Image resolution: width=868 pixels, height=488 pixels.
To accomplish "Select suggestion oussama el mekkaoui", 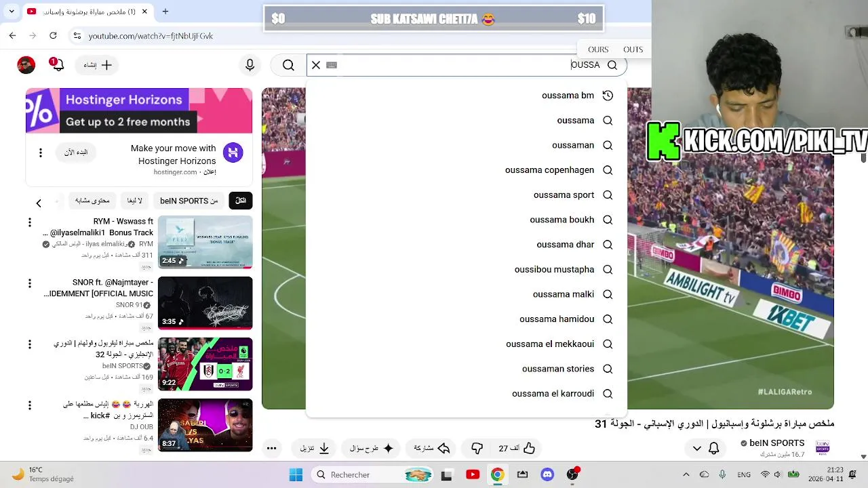I will (467, 344).
